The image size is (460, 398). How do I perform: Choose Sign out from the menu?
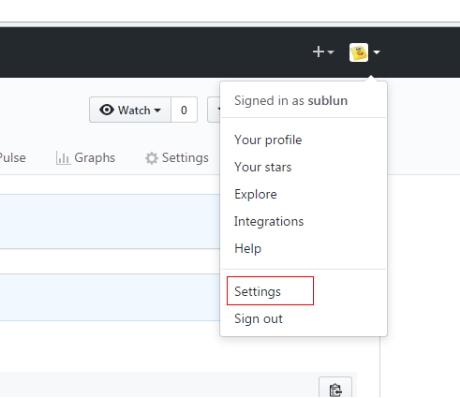pyautogui.click(x=258, y=319)
